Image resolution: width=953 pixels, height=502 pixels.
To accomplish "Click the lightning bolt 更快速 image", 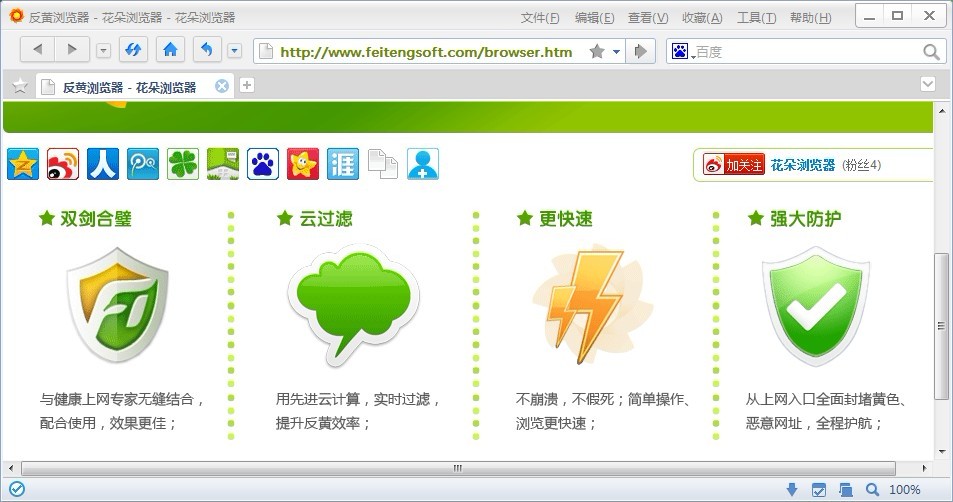I will [x=592, y=305].
